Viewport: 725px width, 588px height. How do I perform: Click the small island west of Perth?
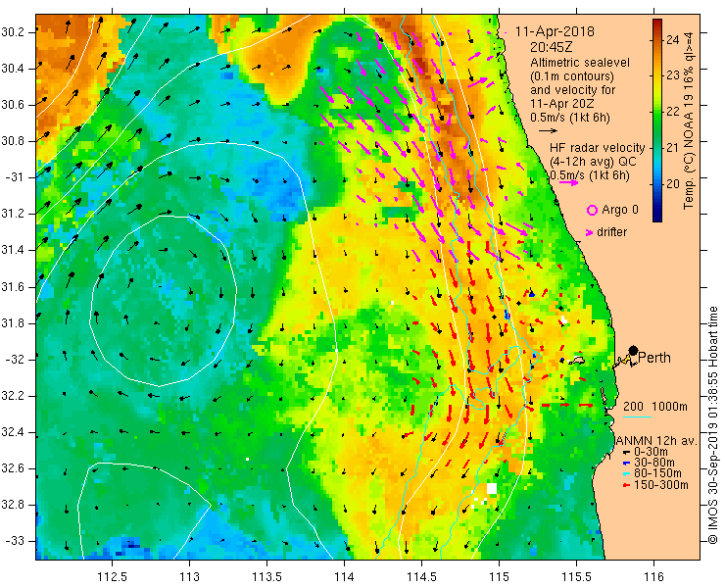(x=577, y=360)
